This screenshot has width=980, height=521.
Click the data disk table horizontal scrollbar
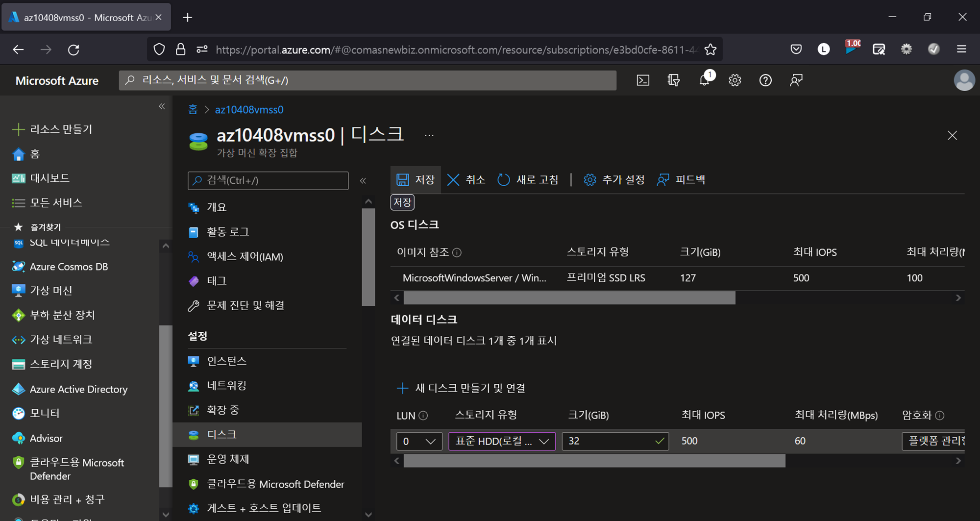(x=594, y=461)
